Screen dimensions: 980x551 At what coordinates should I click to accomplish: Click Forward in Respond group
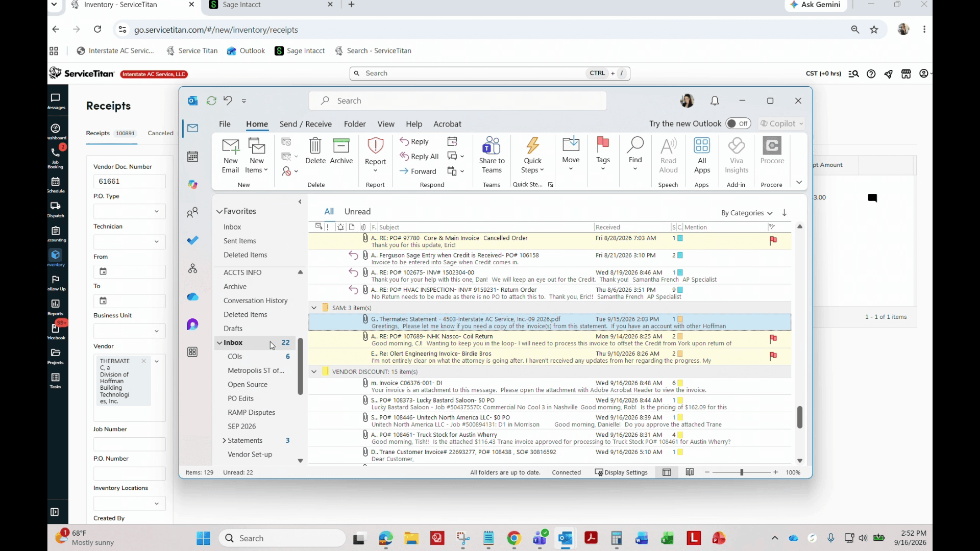418,171
